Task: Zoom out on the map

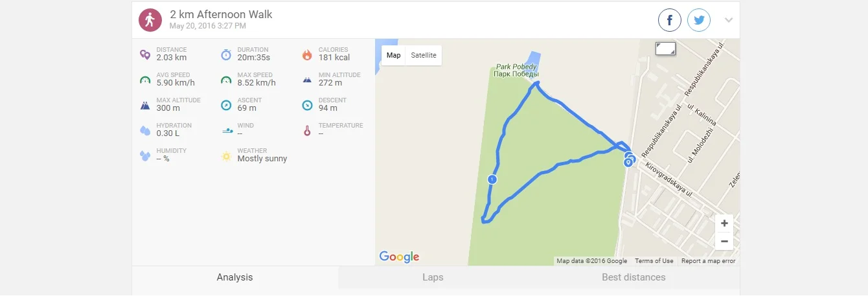Action: (724, 242)
